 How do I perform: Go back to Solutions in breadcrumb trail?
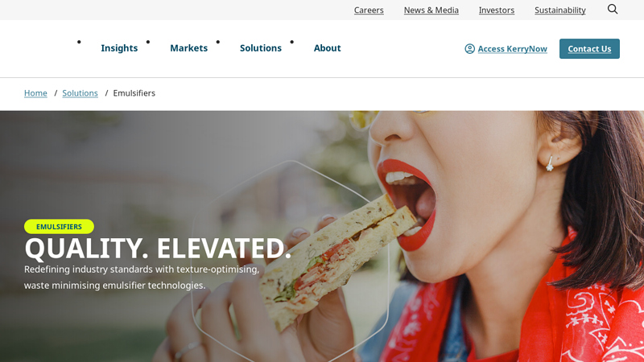point(80,93)
